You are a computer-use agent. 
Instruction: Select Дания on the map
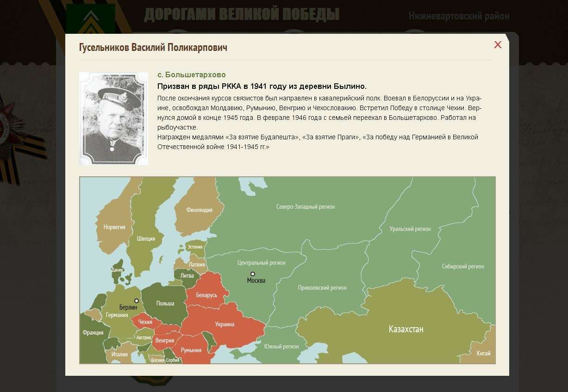pyautogui.click(x=117, y=270)
